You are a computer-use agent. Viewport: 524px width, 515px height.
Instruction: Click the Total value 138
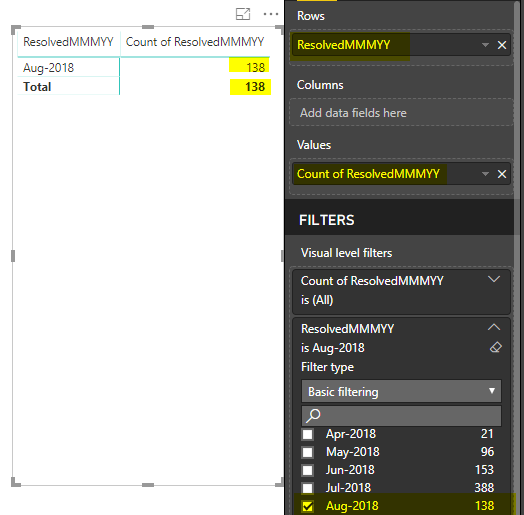point(255,87)
